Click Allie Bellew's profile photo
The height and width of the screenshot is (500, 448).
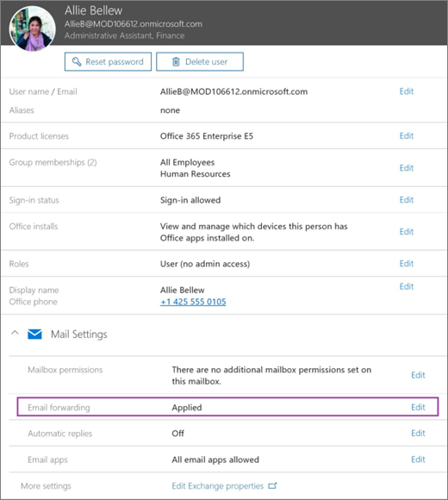[33, 28]
